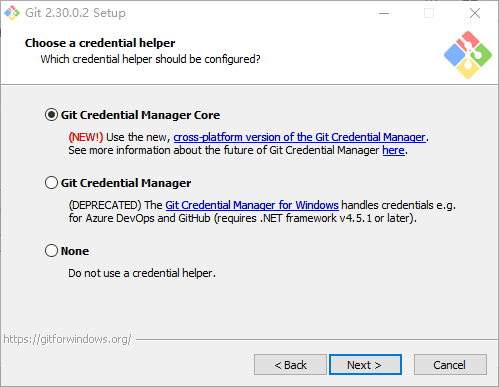Click the Next > button
The height and width of the screenshot is (387, 499).
coord(365,365)
